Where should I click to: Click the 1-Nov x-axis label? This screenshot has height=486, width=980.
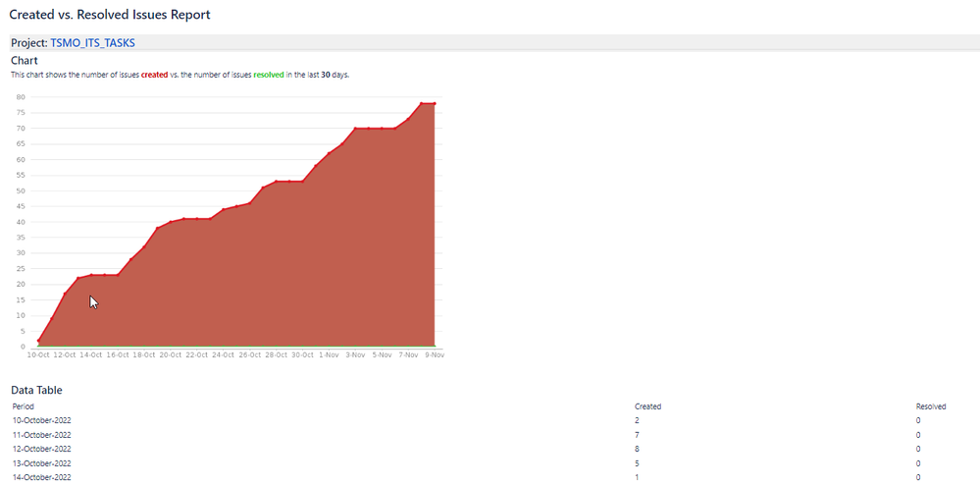click(x=330, y=354)
